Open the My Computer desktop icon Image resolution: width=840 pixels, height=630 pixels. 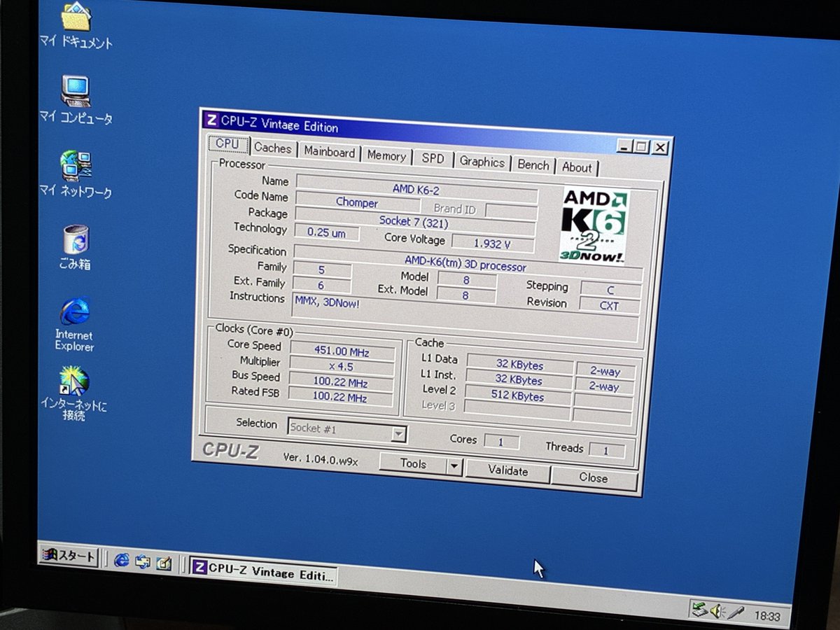point(76,99)
